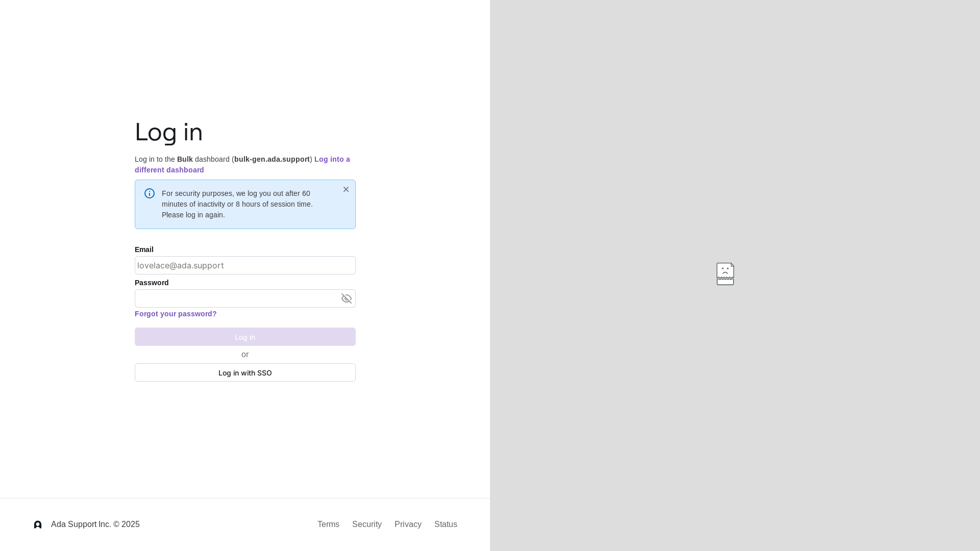The image size is (980, 551).
Task: Click Log in with SSO button
Action: tap(245, 372)
